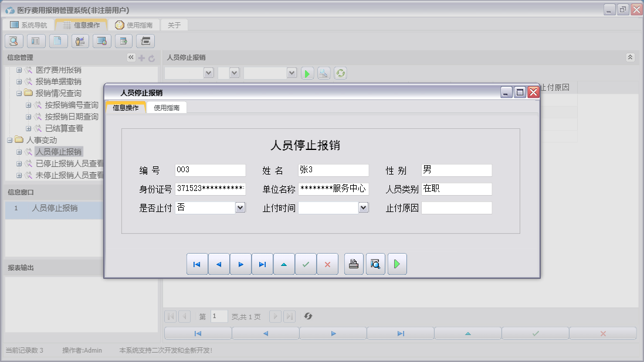
Task: Click the green play button in the dialog
Action: 397,264
